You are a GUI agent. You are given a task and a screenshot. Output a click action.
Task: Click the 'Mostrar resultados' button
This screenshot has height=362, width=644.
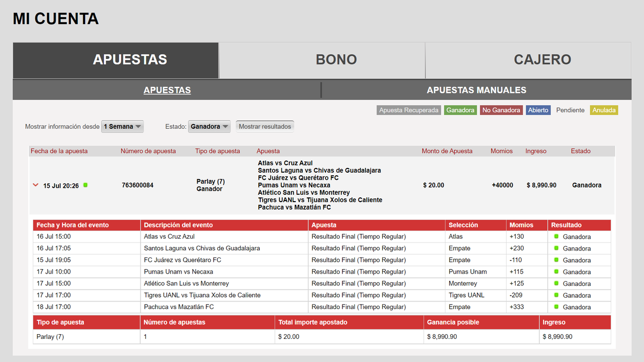coord(265,127)
